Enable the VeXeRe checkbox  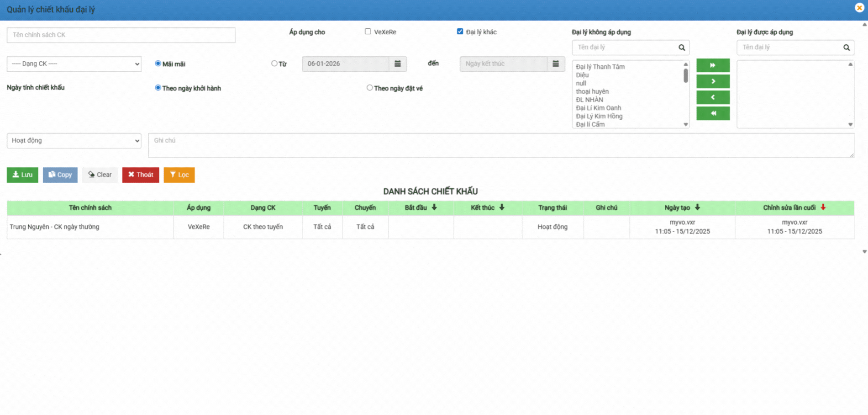[368, 32]
